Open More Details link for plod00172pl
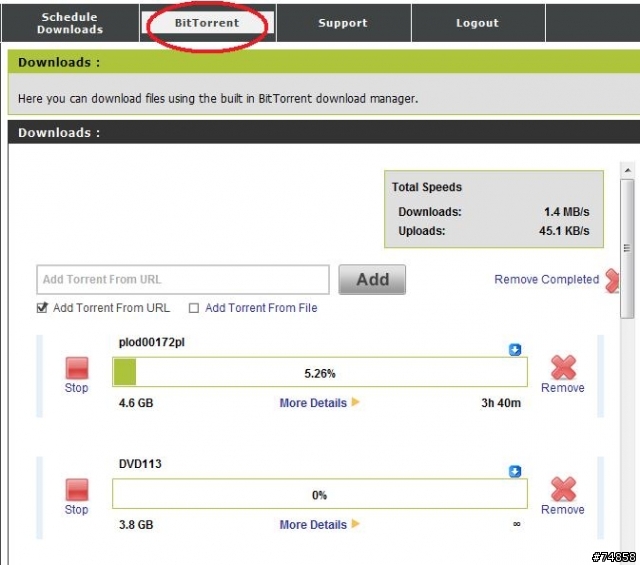640x565 pixels. coord(313,403)
